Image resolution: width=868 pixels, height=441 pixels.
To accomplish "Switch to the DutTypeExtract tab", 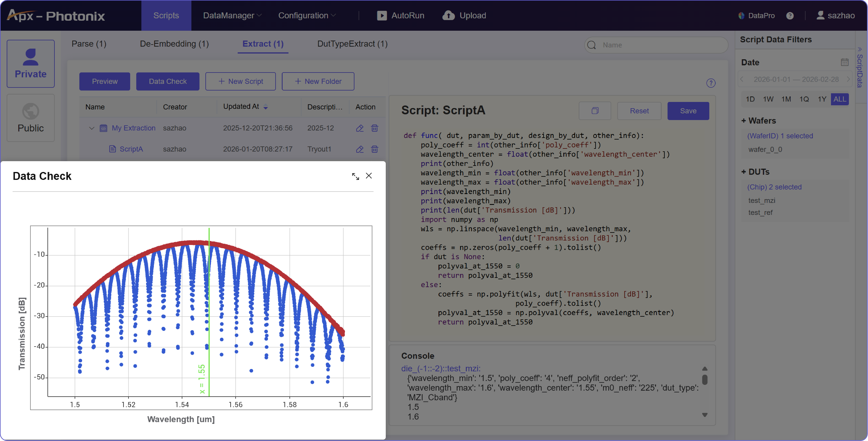I will pyautogui.click(x=352, y=44).
